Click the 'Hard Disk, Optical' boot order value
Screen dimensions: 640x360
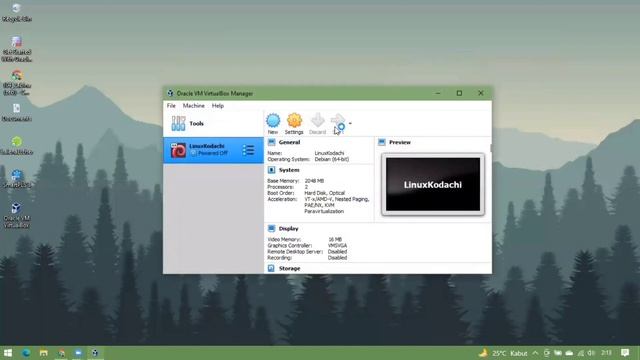[x=324, y=193]
